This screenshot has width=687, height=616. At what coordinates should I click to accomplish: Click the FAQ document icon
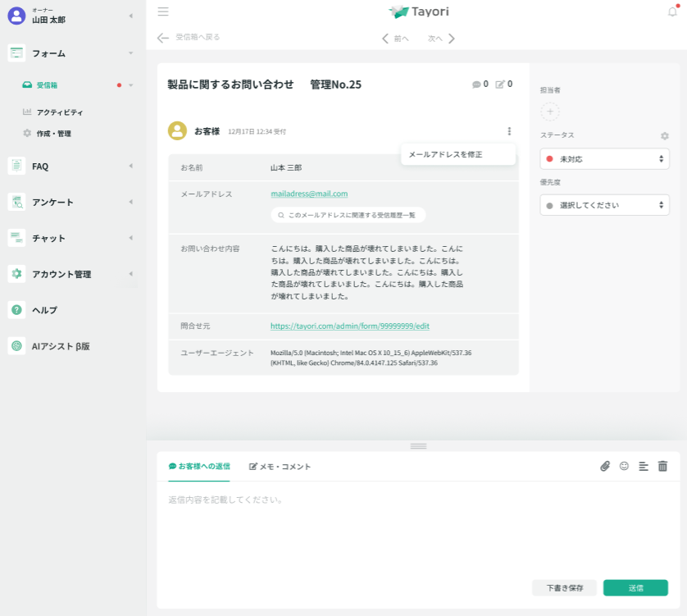[16, 166]
